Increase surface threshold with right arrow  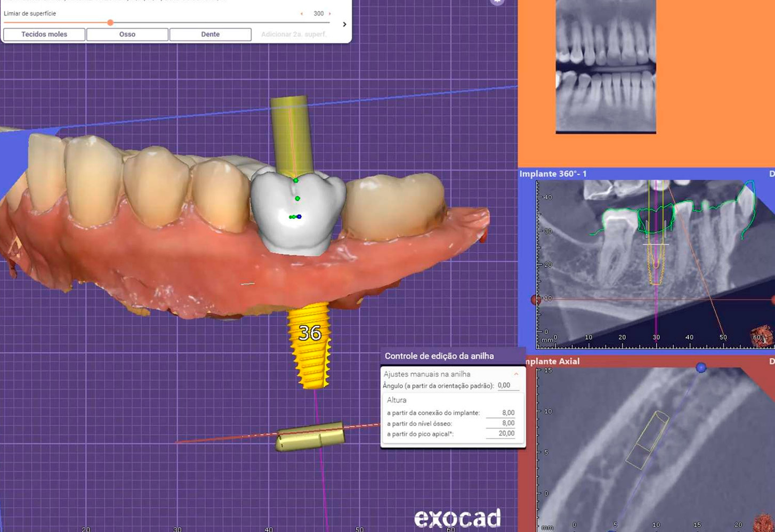tap(330, 14)
